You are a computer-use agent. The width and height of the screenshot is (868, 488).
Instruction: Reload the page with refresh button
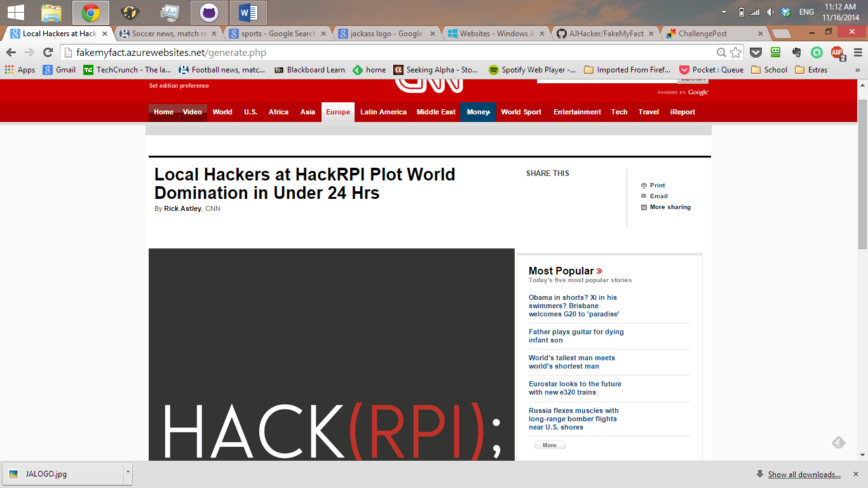[x=48, y=52]
